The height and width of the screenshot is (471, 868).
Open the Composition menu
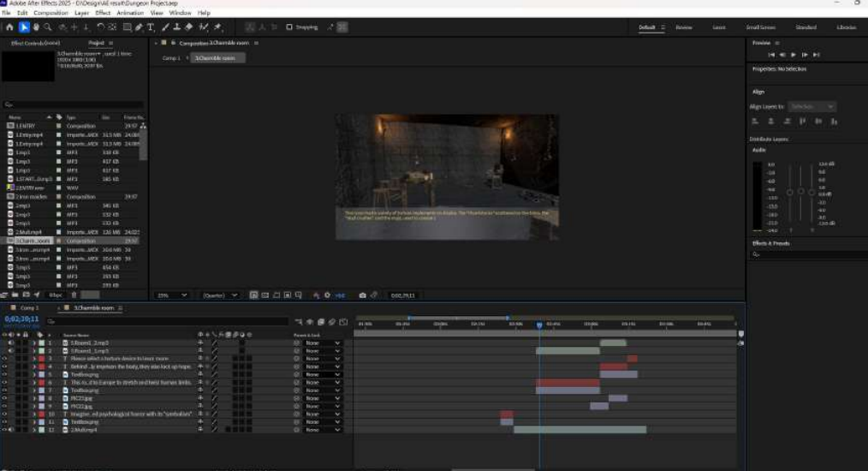coord(51,12)
